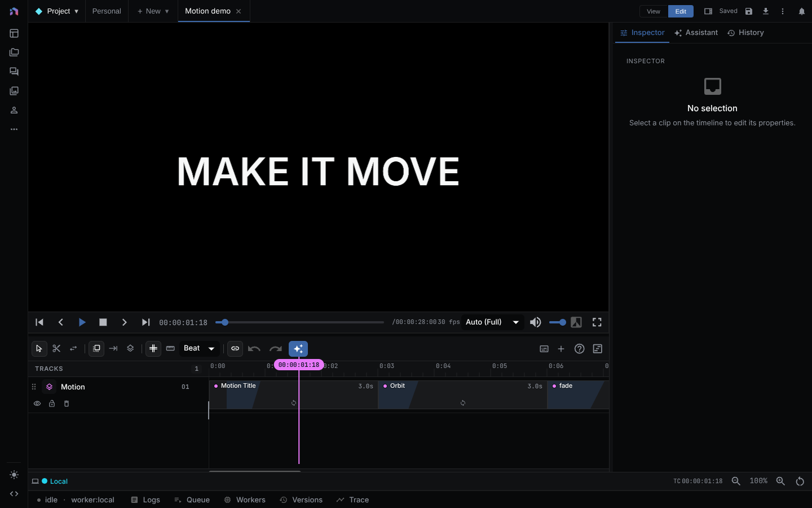
Task: Select the Orbit clip on the timeline
Action: point(462,395)
